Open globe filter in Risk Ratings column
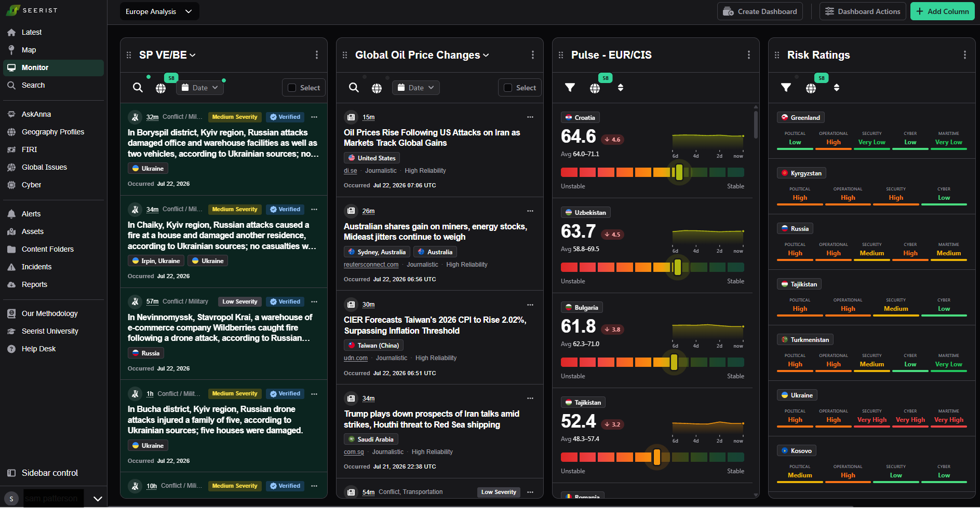 [x=811, y=88]
